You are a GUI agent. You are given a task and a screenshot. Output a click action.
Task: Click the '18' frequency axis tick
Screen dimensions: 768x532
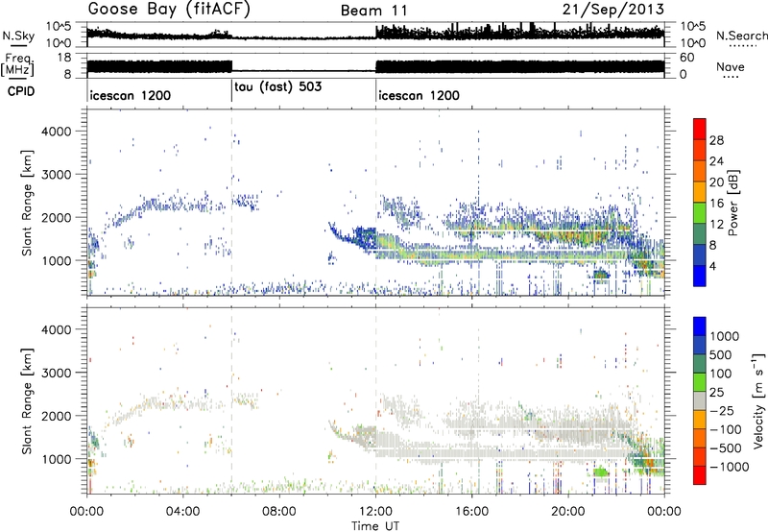click(x=64, y=58)
